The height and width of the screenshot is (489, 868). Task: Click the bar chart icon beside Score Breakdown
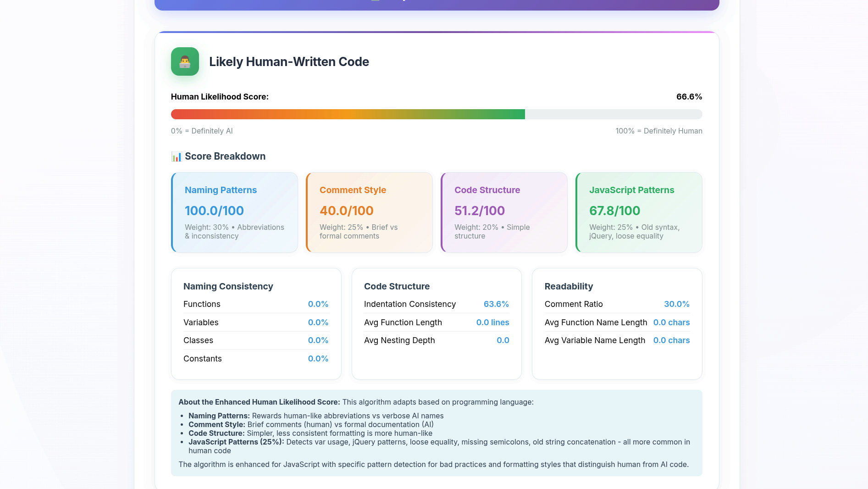coord(177,156)
